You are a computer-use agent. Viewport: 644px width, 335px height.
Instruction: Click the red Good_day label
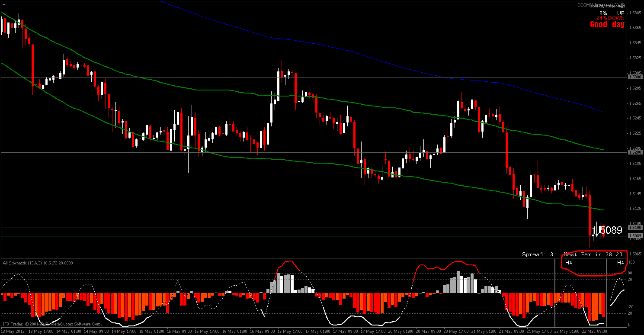point(607,24)
